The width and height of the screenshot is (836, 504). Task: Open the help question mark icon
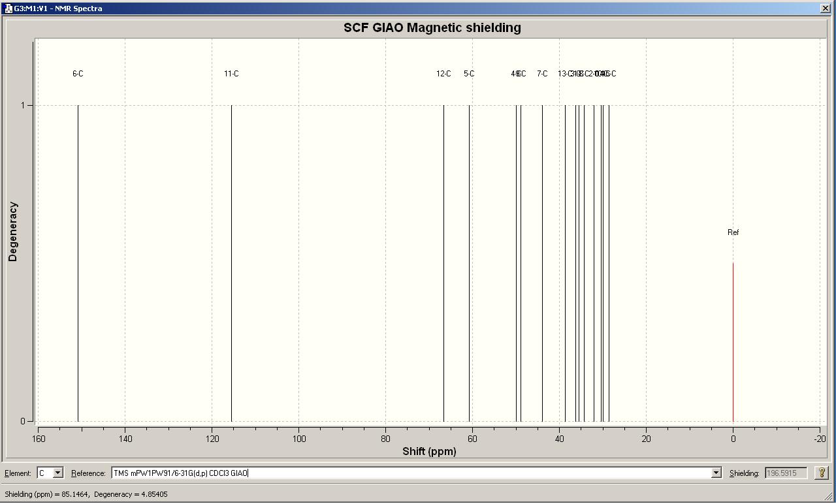coord(822,473)
